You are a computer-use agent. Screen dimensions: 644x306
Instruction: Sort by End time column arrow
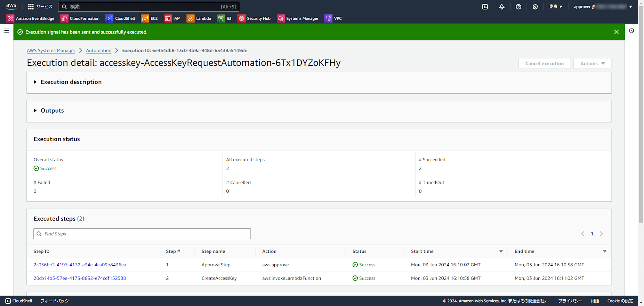[x=605, y=251]
